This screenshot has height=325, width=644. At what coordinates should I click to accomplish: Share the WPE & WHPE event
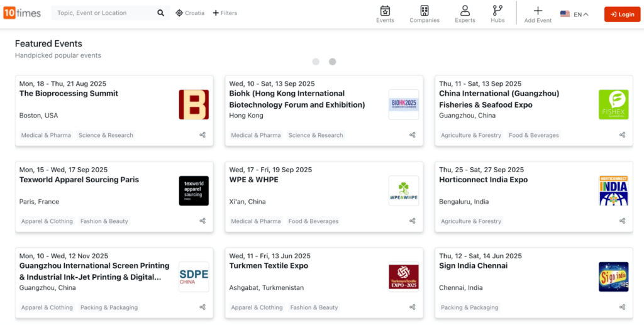(x=413, y=221)
